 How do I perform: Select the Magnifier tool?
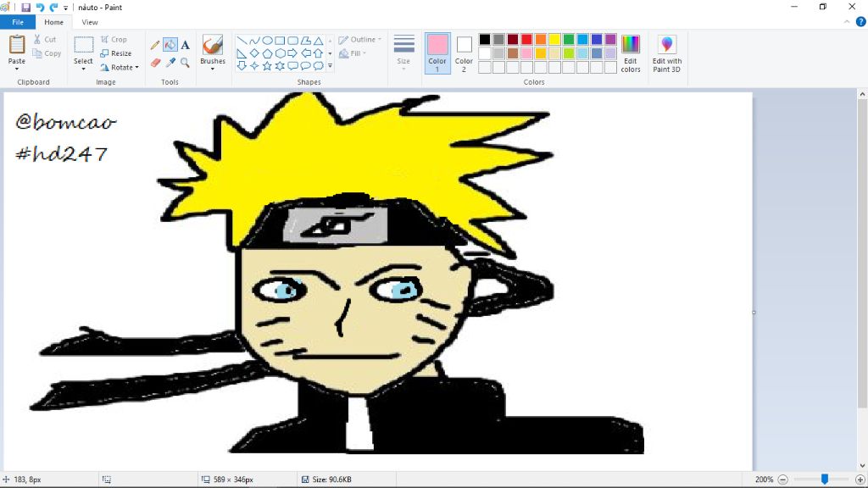pyautogui.click(x=185, y=63)
